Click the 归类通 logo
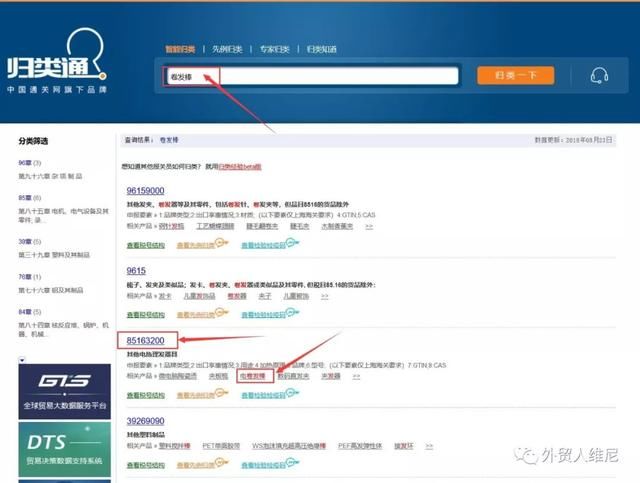This screenshot has height=483, width=640. click(56, 61)
